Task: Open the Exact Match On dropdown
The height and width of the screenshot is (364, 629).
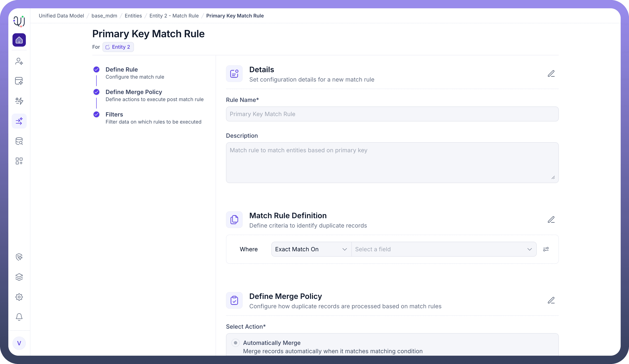Action: 311,249
